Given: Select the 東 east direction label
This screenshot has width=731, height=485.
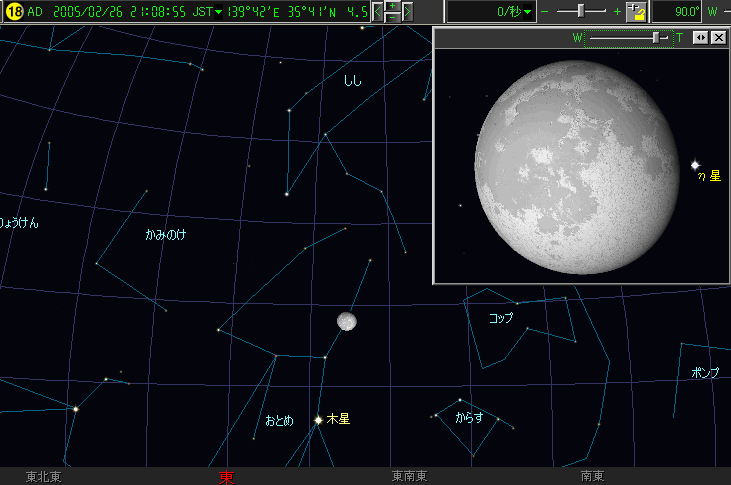Looking at the screenshot, I should 226,477.
